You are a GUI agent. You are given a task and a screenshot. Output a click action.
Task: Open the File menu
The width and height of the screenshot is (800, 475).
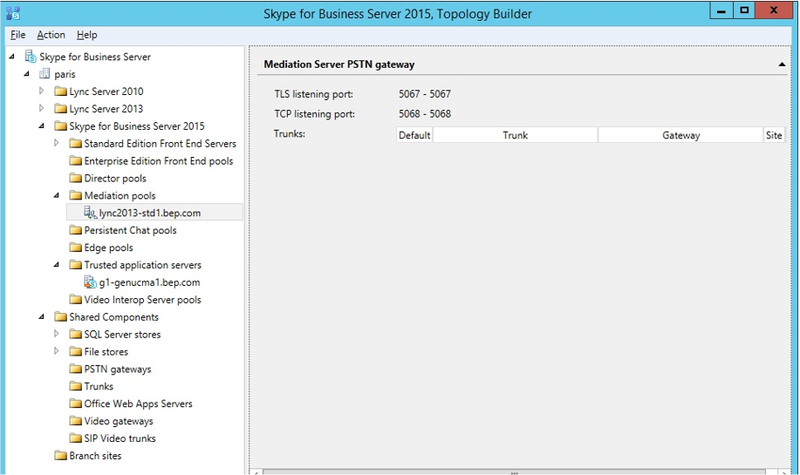coord(18,35)
